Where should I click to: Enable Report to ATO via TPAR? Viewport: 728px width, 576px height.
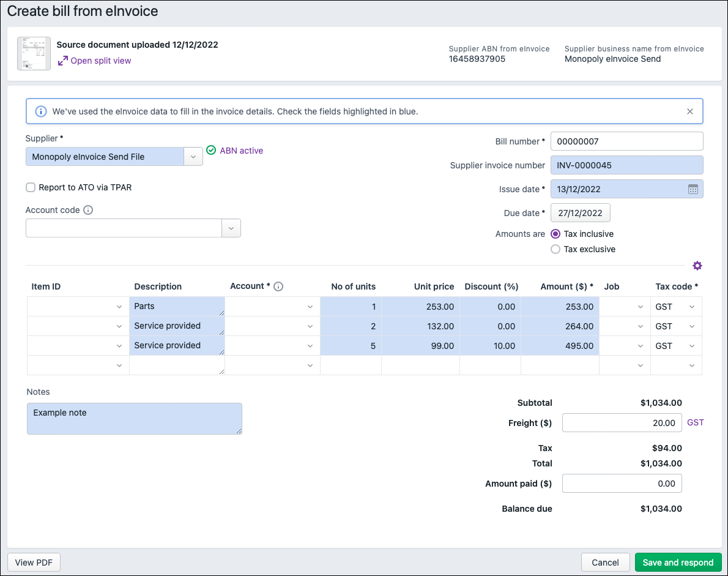click(x=31, y=187)
